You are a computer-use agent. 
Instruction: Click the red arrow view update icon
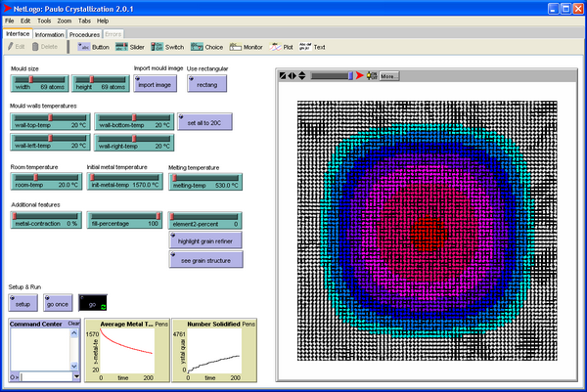[359, 75]
